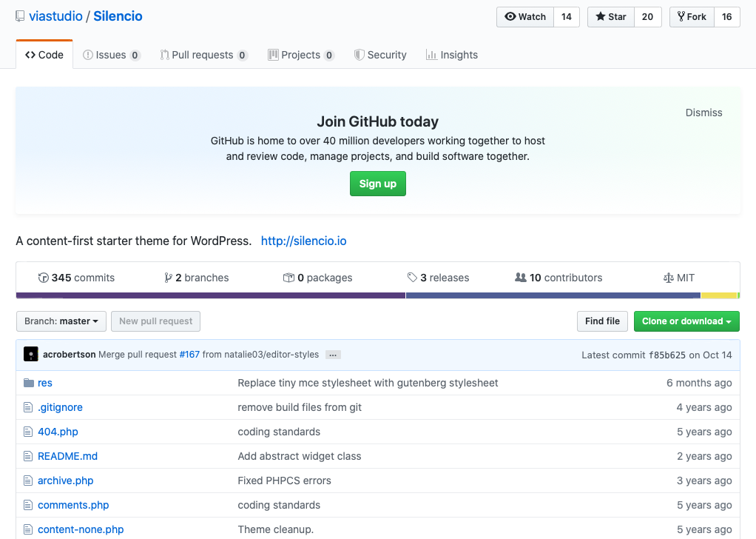Image resolution: width=756 pixels, height=539 pixels.
Task: Click the green Sign up button
Action: pyautogui.click(x=378, y=184)
